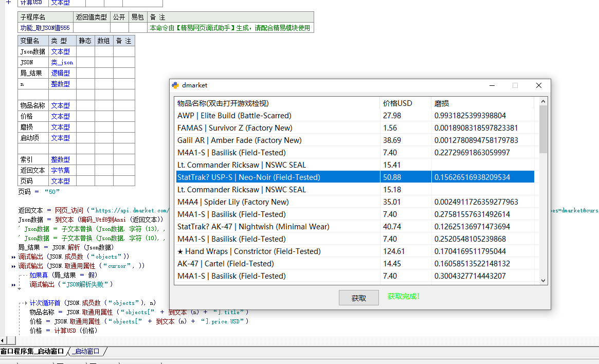Screen dimensions: 599x364
Task: Click the 类_json type cell
Action: pyautogui.click(x=62, y=62)
